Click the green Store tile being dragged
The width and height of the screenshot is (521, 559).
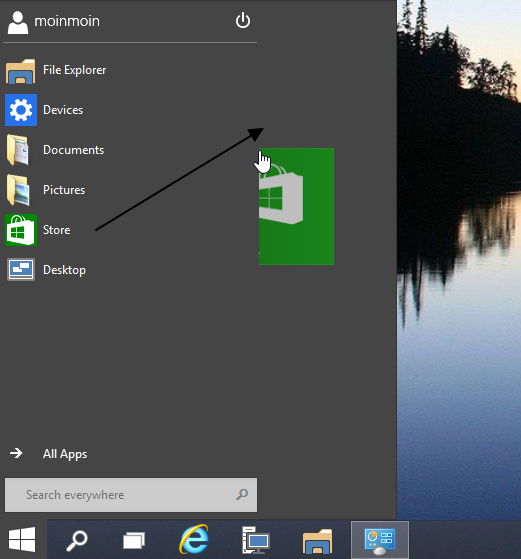pyautogui.click(x=296, y=206)
